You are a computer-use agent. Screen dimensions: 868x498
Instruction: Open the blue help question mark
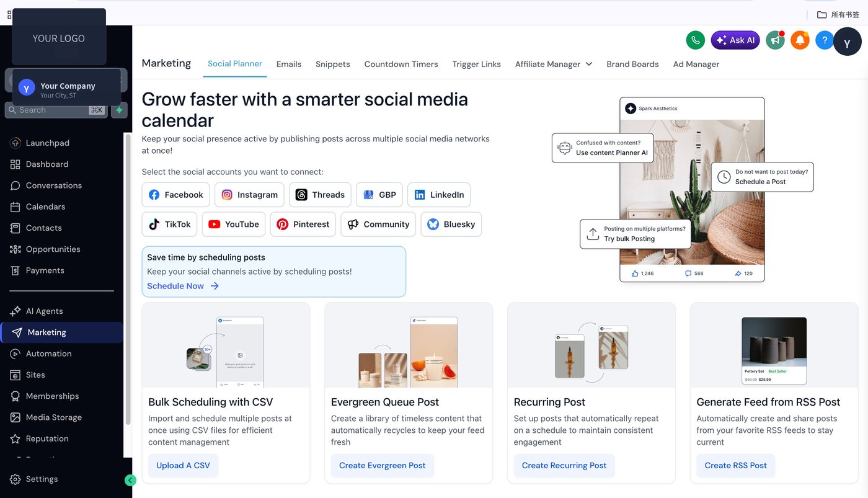click(824, 40)
